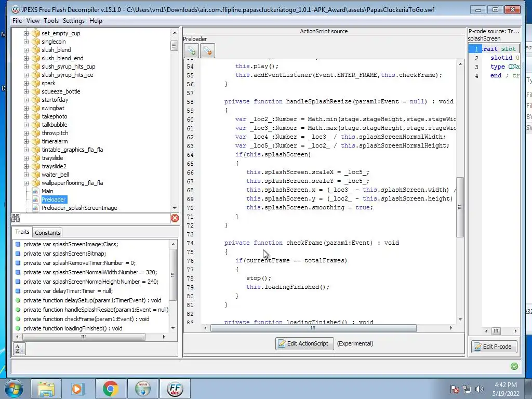Select the slush_syrup_hits_ice package icon
532x399 pixels.
[x=36, y=75]
